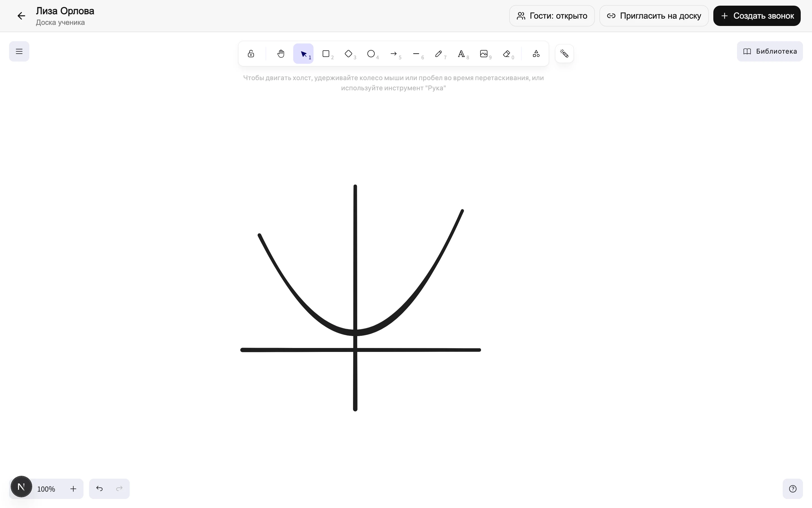Screen dimensions: 812x508
Task: Select the Diamond shape tool
Action: [348, 54]
